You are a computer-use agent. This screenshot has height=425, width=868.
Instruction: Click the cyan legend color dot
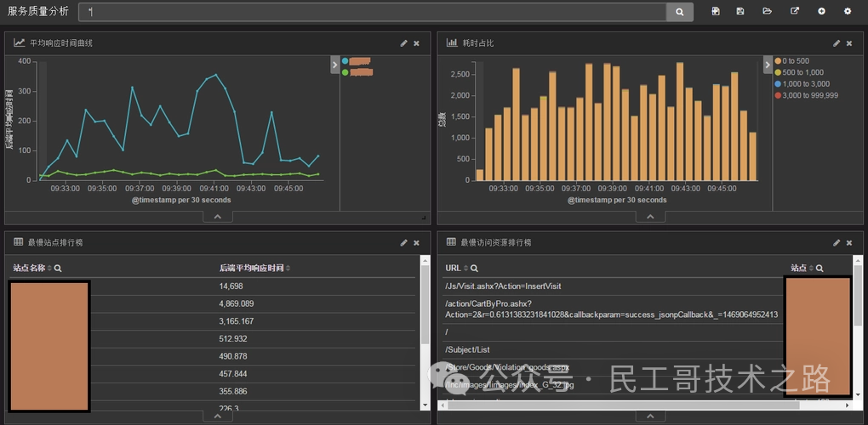[345, 61]
